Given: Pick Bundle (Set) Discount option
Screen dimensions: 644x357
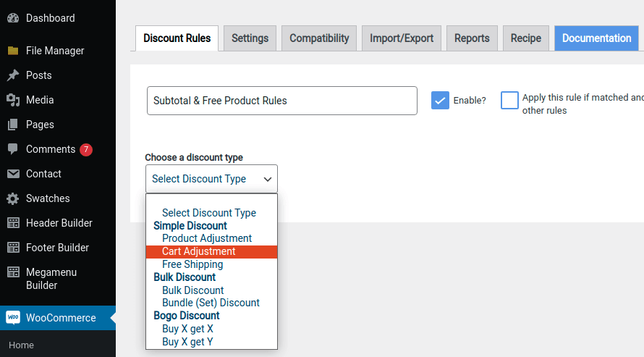Looking at the screenshot, I should pos(211,303).
